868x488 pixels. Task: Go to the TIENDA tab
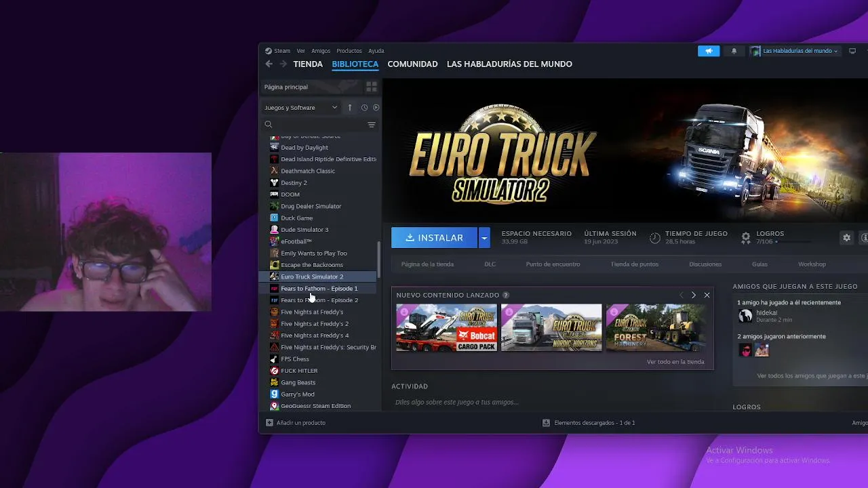click(308, 64)
